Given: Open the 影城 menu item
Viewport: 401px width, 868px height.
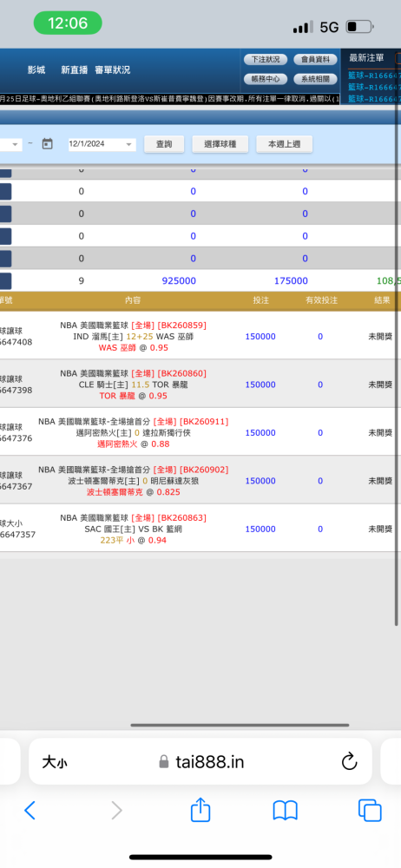Looking at the screenshot, I should point(36,69).
